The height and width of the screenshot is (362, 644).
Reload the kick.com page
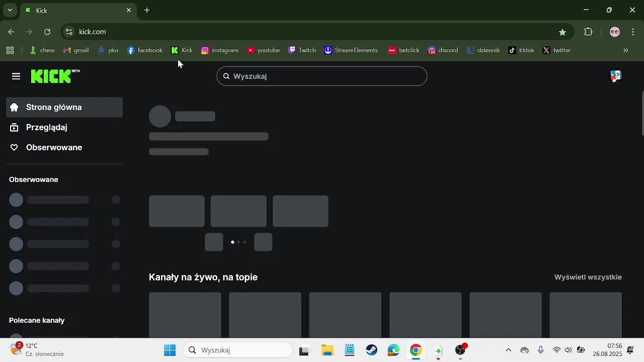point(47,32)
